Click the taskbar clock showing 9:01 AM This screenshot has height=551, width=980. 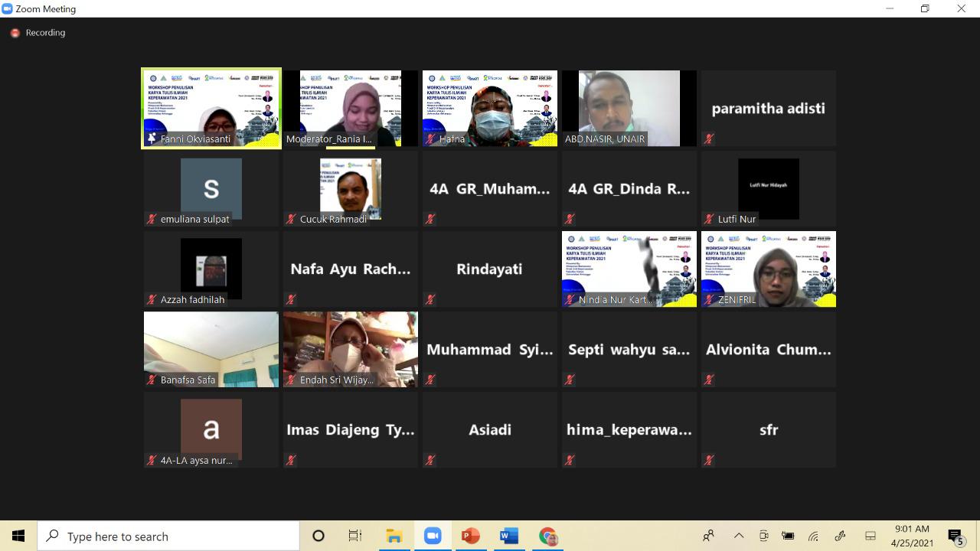pyautogui.click(x=911, y=536)
